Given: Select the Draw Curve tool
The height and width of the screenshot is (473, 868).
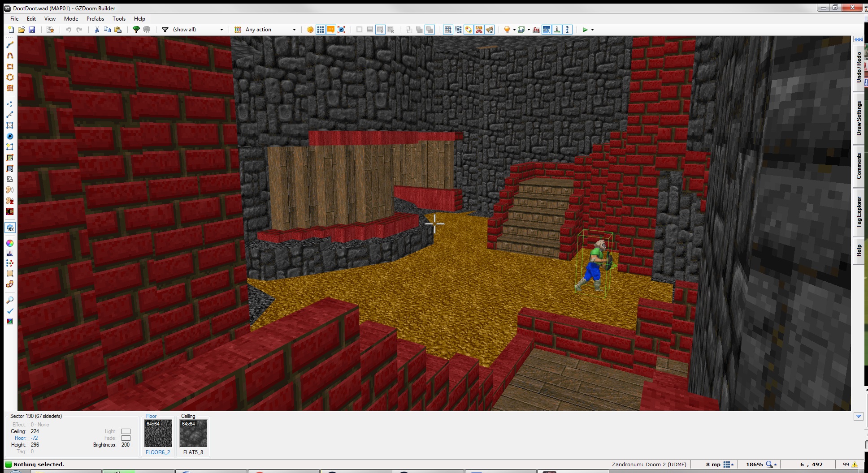Looking at the screenshot, I should [x=10, y=56].
